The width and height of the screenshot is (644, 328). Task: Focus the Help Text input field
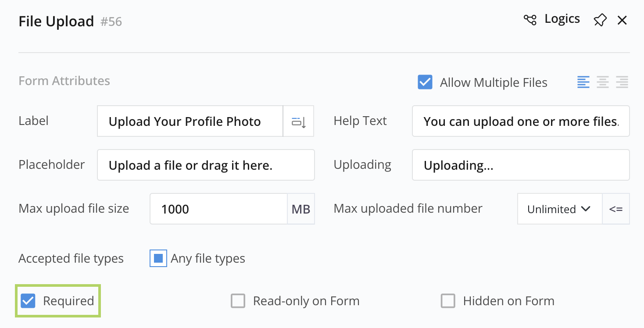(x=520, y=121)
